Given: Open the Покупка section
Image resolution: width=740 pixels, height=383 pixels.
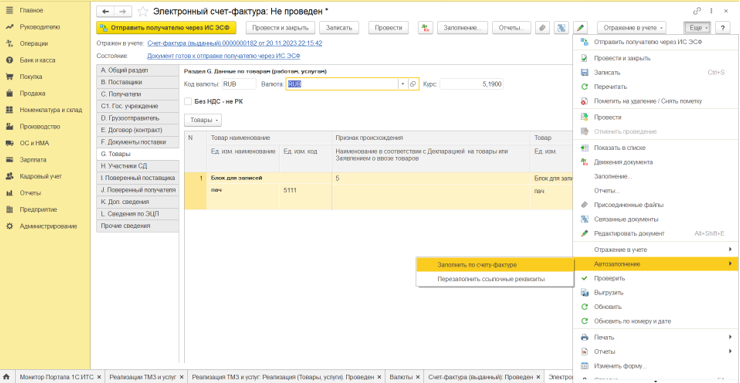Looking at the screenshot, I should click(31, 76).
